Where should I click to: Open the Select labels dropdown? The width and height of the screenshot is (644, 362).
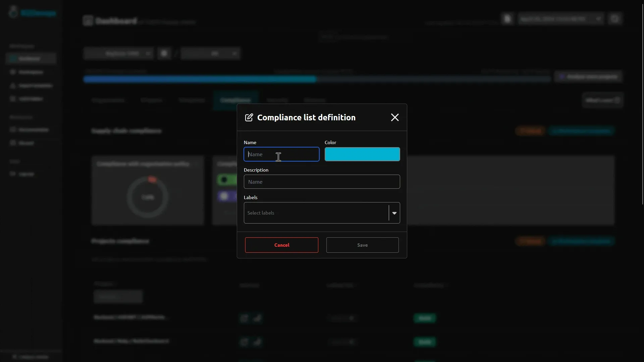click(x=322, y=213)
